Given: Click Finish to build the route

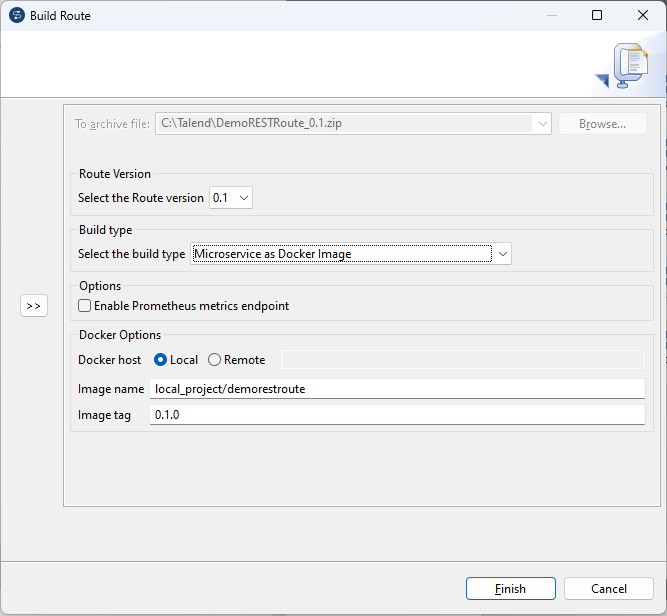Looking at the screenshot, I should (510, 589).
